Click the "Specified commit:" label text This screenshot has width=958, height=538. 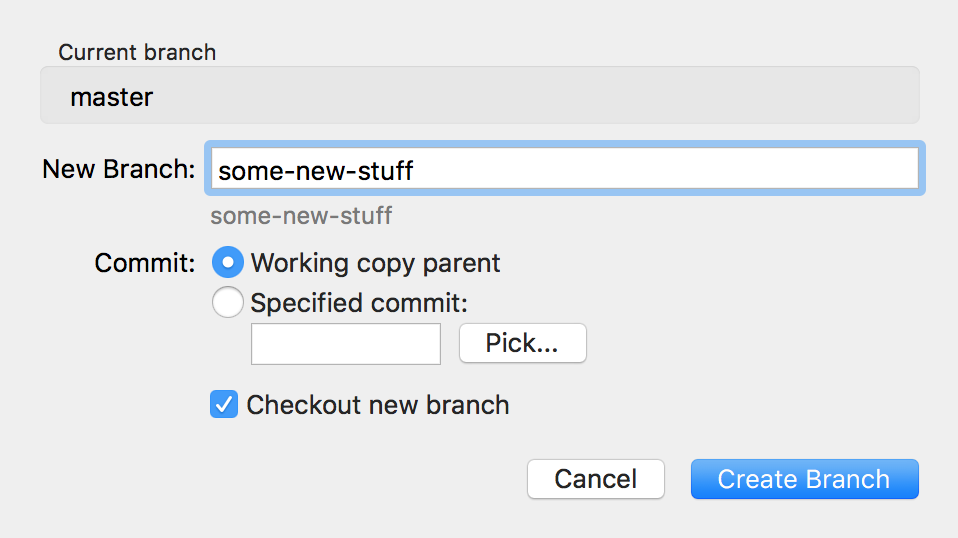pos(359,302)
